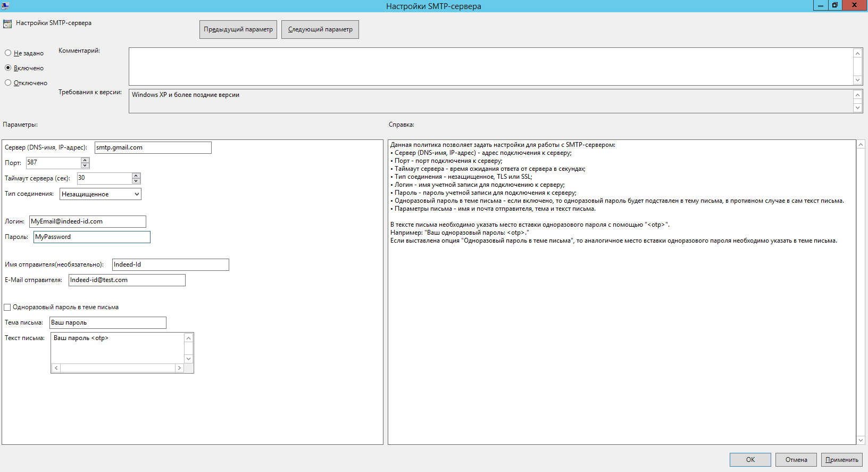Go to 'Следующий параметр'
Viewport: 868px width, 472px height.
tap(320, 30)
